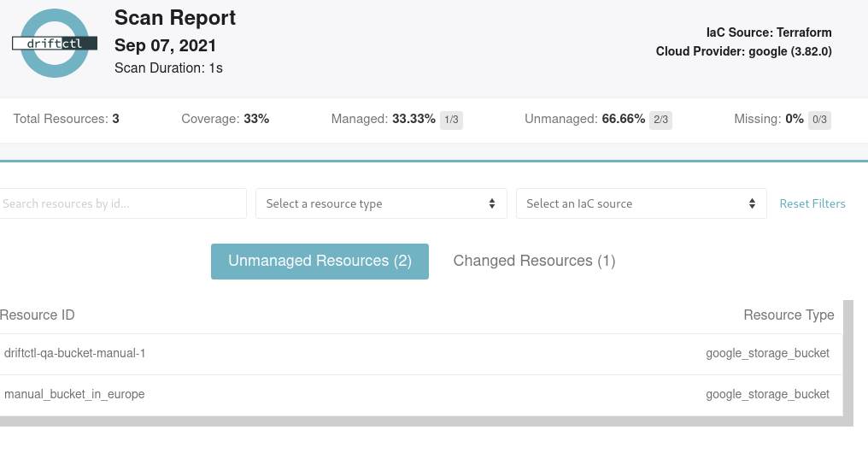Click the Missing 0% value
Screen dimensions: 868x459
tap(795, 119)
